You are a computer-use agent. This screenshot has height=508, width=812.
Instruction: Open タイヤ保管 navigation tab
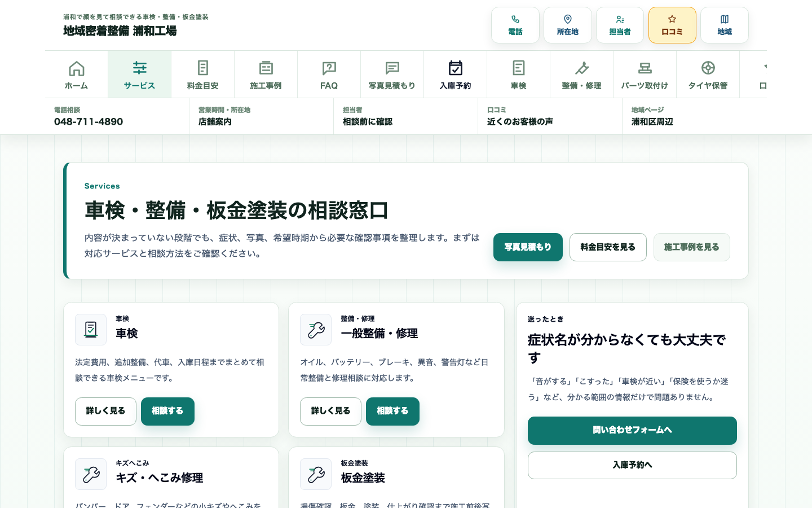coord(708,75)
